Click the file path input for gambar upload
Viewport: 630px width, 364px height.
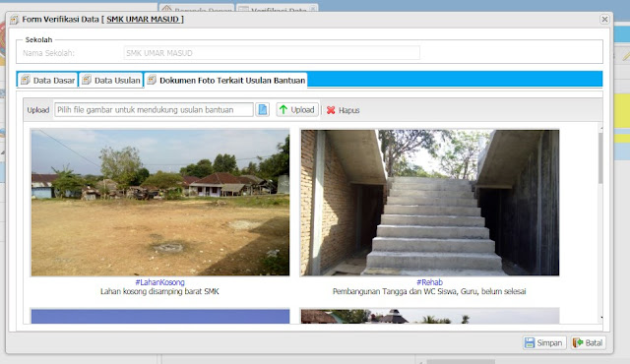tap(154, 109)
